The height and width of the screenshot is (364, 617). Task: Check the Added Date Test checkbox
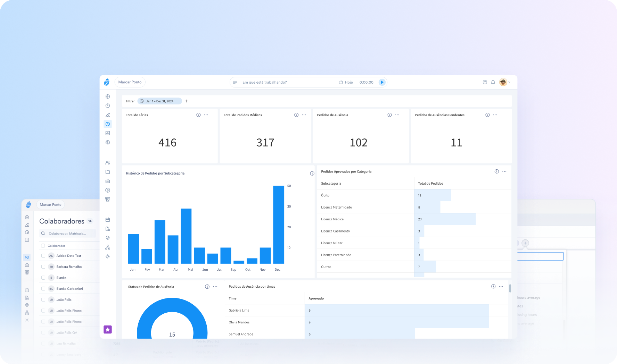pyautogui.click(x=43, y=256)
